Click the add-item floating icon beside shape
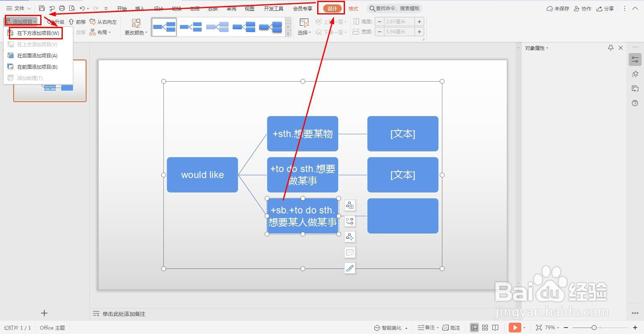The width and height of the screenshot is (644, 334). (350, 205)
